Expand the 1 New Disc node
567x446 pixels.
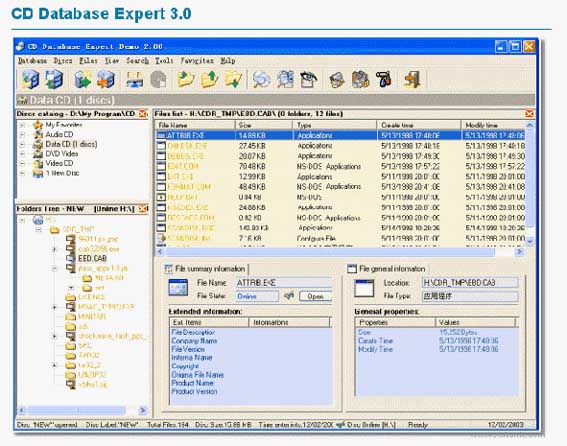coord(22,173)
